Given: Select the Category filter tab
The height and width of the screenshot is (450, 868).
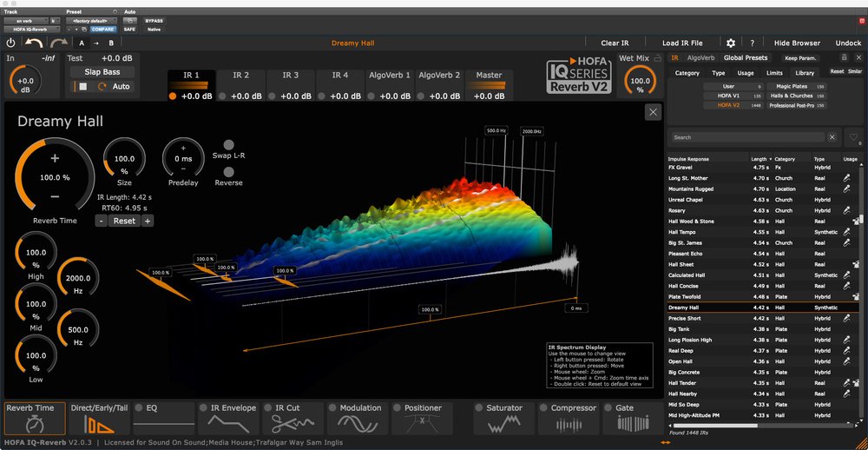Looking at the screenshot, I should point(687,73).
